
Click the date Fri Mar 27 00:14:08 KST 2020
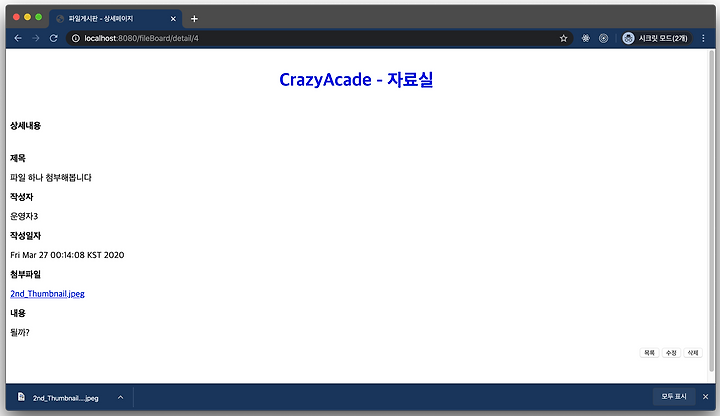pyautogui.click(x=67, y=255)
